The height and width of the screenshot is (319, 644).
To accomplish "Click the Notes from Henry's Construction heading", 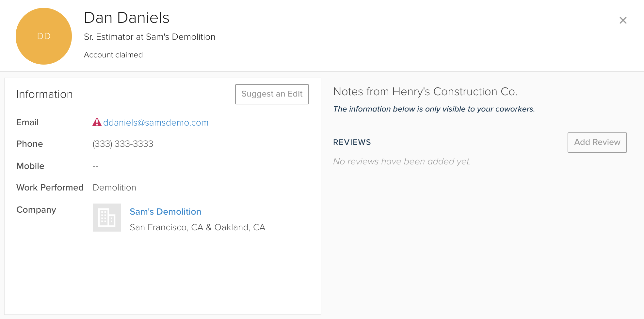I will pos(425,92).
